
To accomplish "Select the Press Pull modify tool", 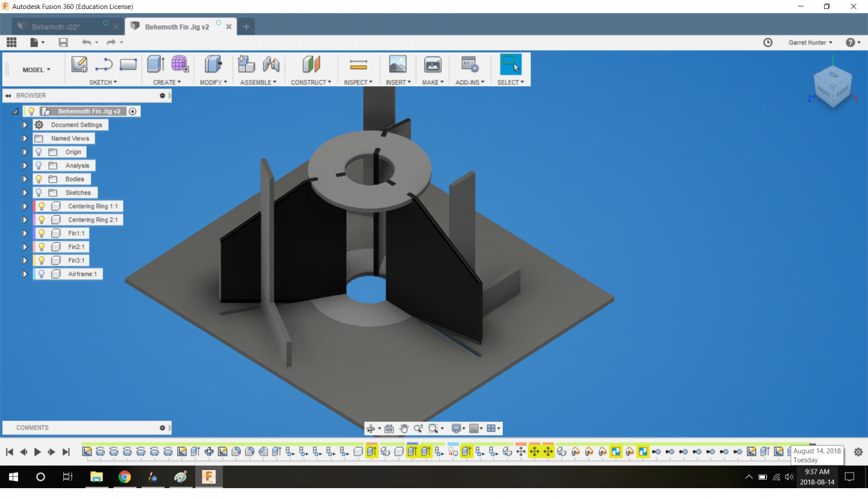I will pyautogui.click(x=213, y=64).
